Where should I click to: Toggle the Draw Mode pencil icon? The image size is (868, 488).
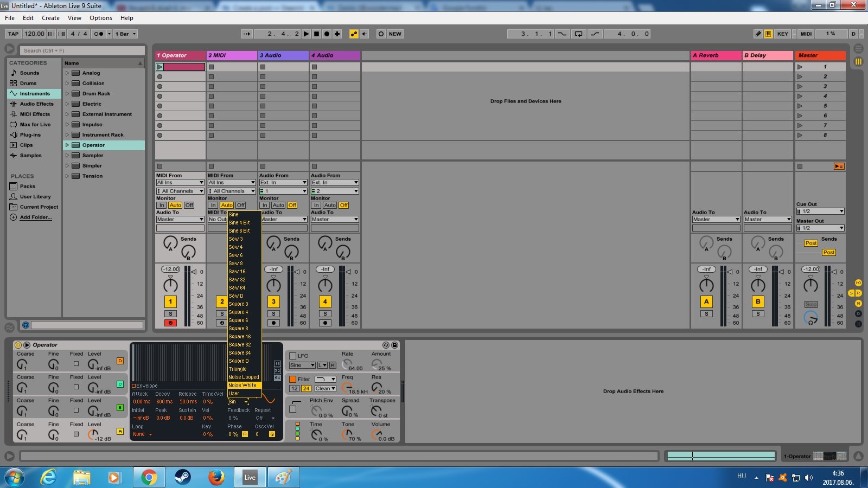click(758, 34)
